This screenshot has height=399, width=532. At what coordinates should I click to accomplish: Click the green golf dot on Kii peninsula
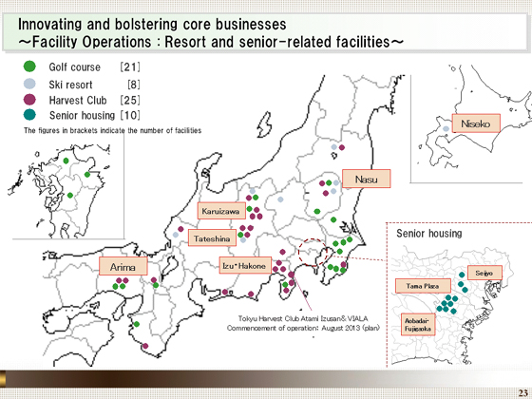[137, 324]
